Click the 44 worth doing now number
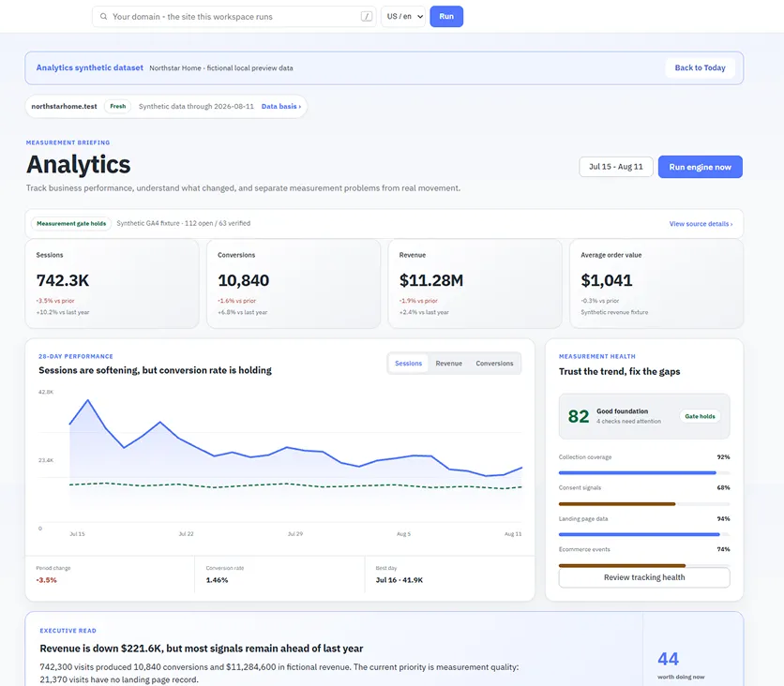This screenshot has width=784, height=686. pyautogui.click(x=668, y=659)
